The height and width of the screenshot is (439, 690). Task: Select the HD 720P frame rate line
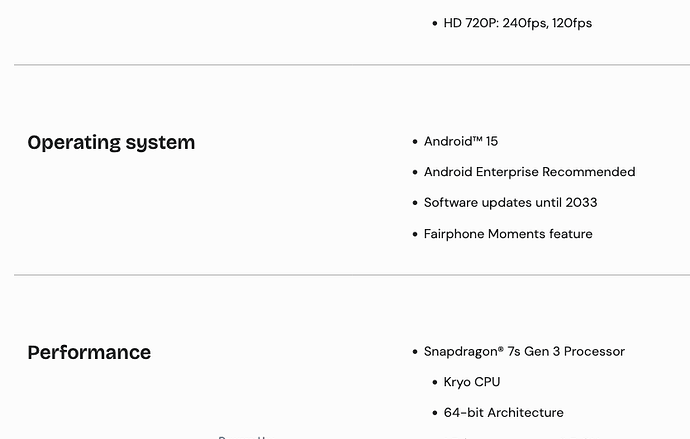tap(517, 23)
